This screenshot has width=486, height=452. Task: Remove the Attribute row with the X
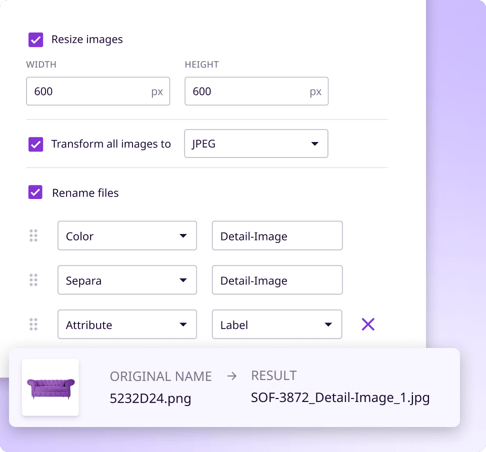(368, 324)
